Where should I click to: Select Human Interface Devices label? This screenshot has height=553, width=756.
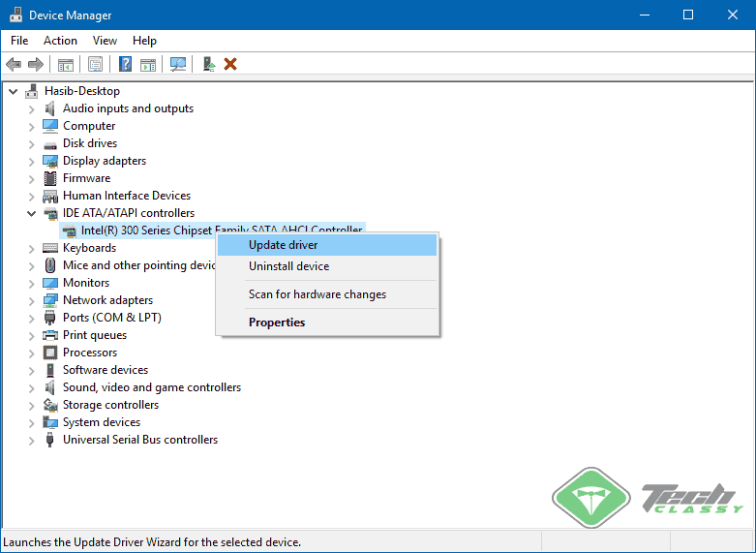127,196
